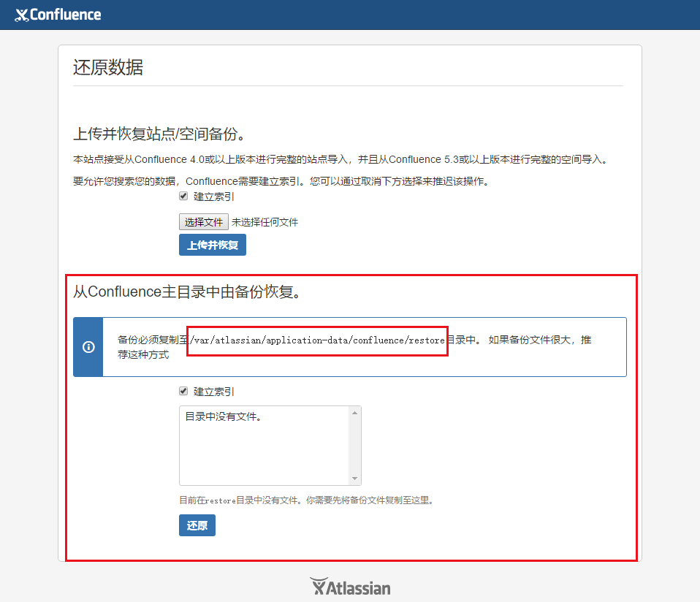Screen dimensions: 700x602
Task: Click the list box scroll up arrow
Action: pyautogui.click(x=354, y=413)
